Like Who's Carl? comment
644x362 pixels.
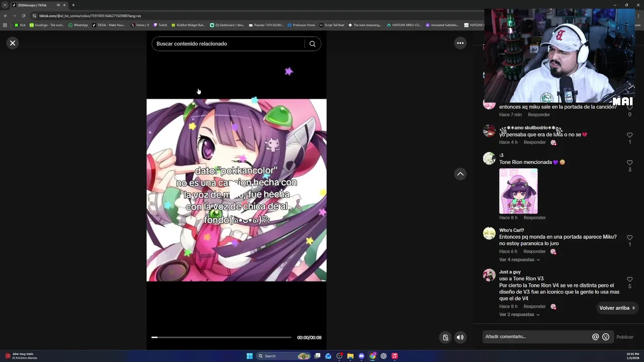[629, 238]
